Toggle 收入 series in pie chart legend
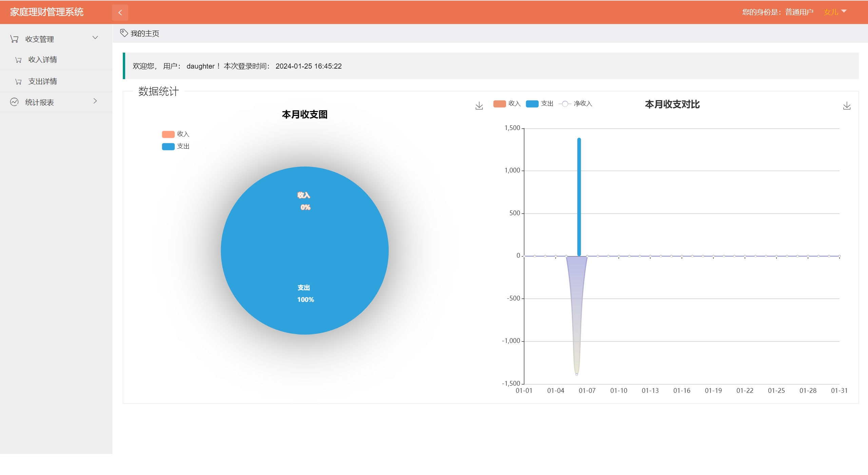The height and width of the screenshot is (475, 868). tap(168, 134)
